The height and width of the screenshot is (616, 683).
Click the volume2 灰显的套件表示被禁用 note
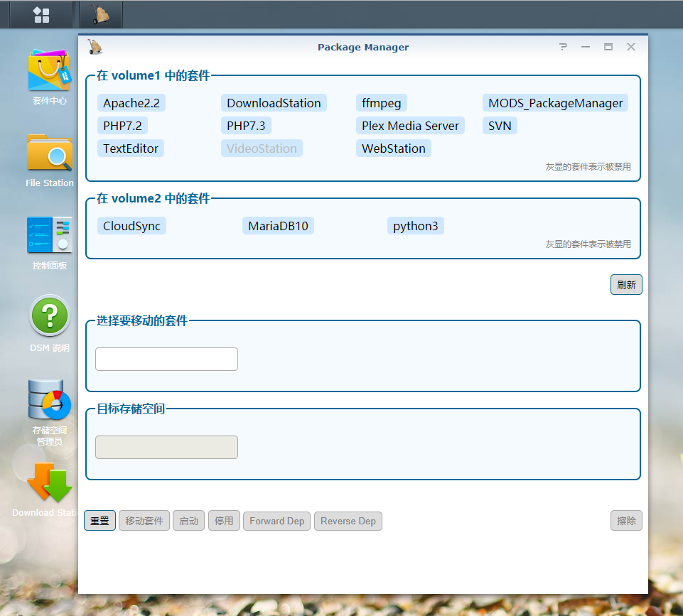[x=588, y=244]
